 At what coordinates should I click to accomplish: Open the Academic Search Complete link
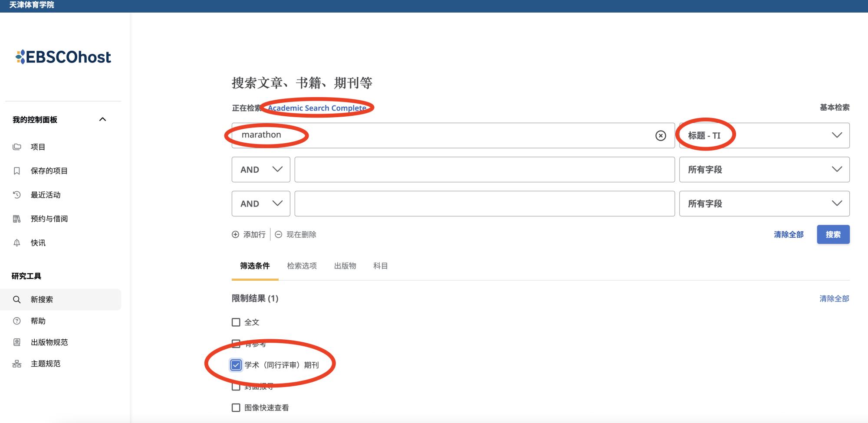pyautogui.click(x=317, y=108)
